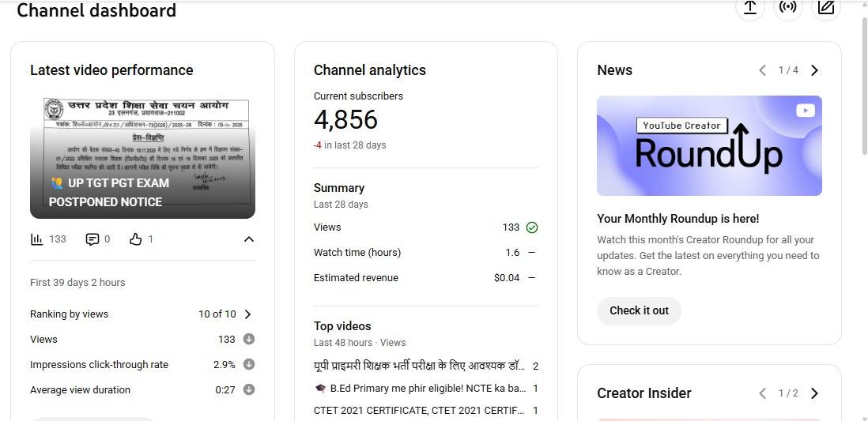Open the CTET 2021 CERTIFICATE video link
This screenshot has width=868, height=421.
(x=419, y=411)
